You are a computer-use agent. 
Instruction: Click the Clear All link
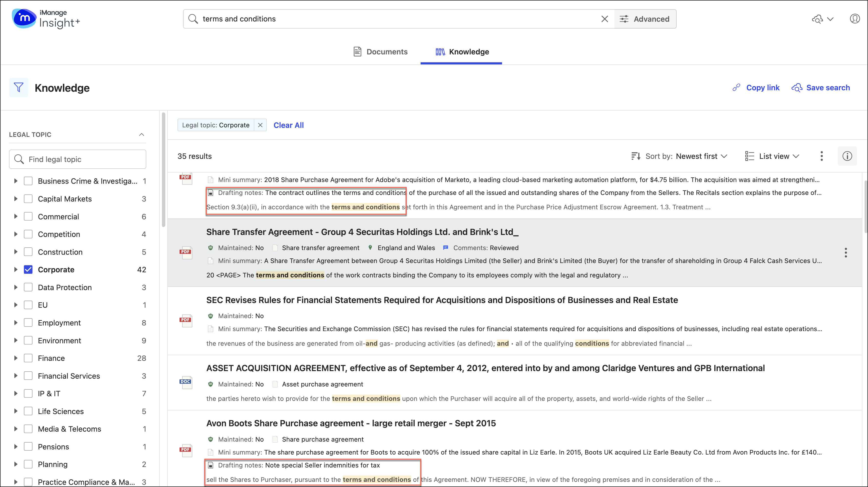click(288, 125)
